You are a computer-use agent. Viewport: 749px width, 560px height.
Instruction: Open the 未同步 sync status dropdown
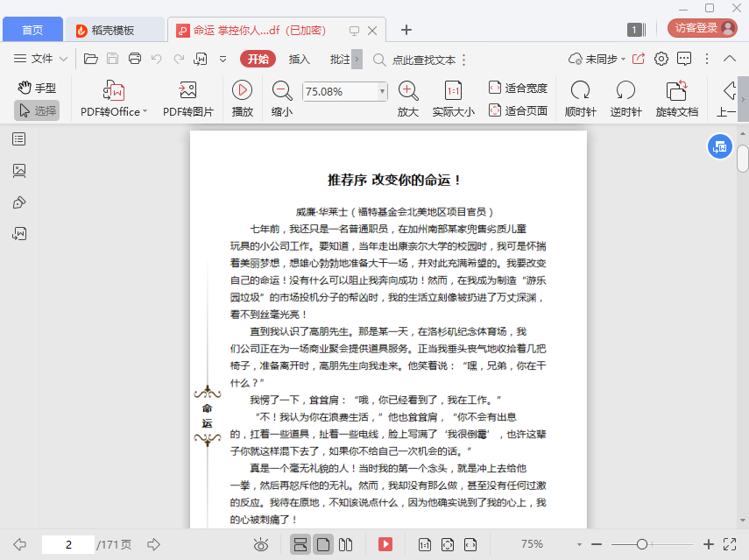pyautogui.click(x=597, y=59)
